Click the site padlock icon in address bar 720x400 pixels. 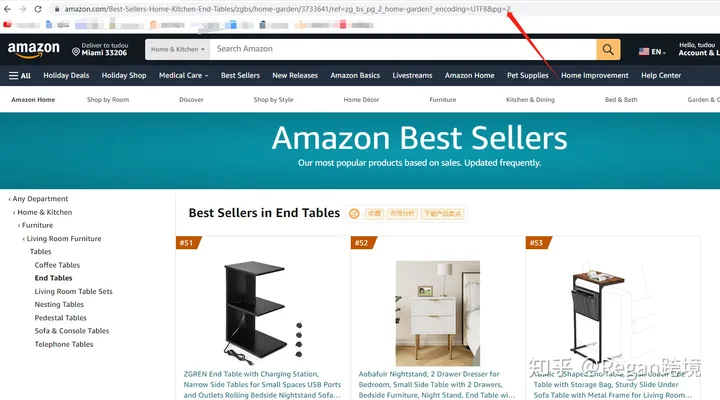coord(57,9)
